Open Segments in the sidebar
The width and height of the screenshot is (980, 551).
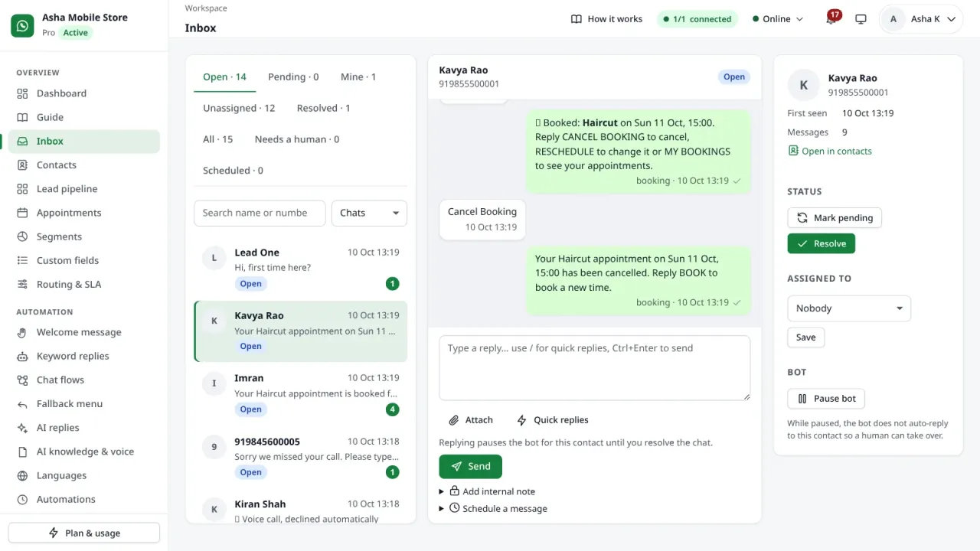[84, 236]
